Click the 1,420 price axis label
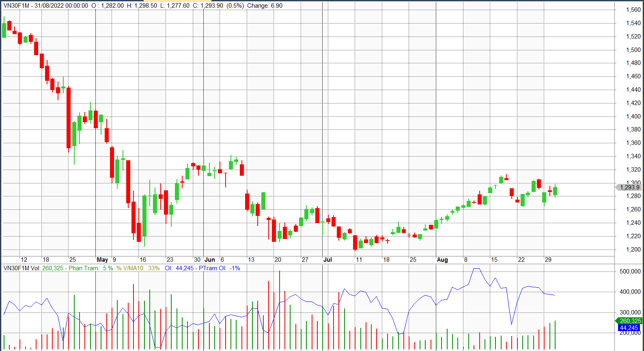 pos(633,103)
